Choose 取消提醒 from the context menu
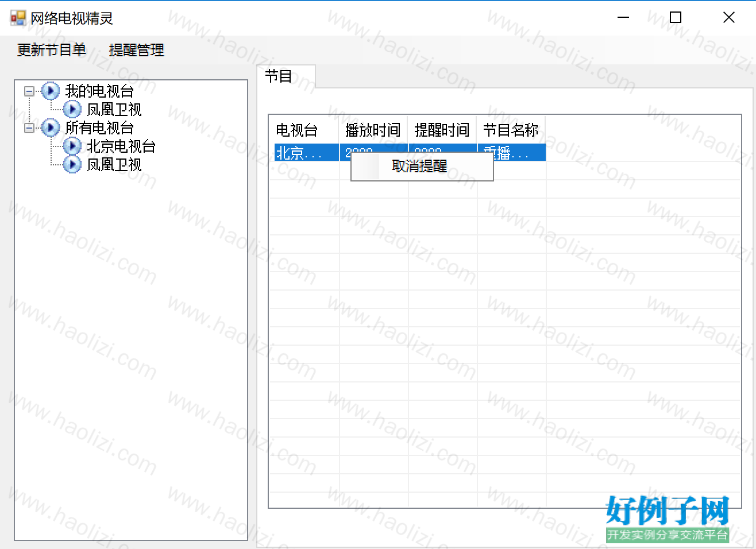 (x=422, y=166)
